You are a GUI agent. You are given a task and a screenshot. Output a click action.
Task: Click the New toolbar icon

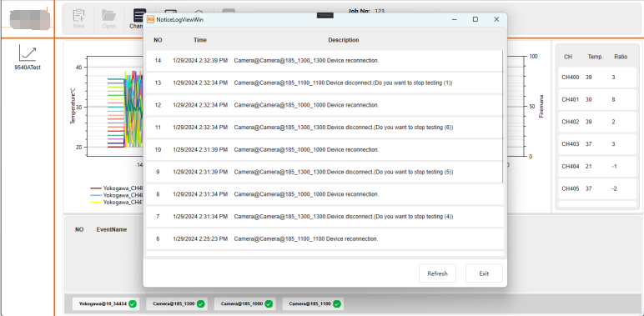[x=79, y=18]
